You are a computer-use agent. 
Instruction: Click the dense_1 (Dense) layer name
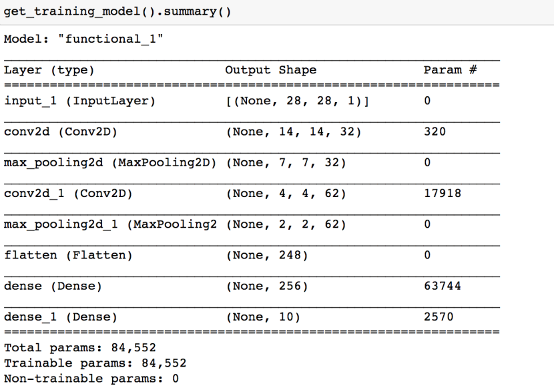coord(61,317)
